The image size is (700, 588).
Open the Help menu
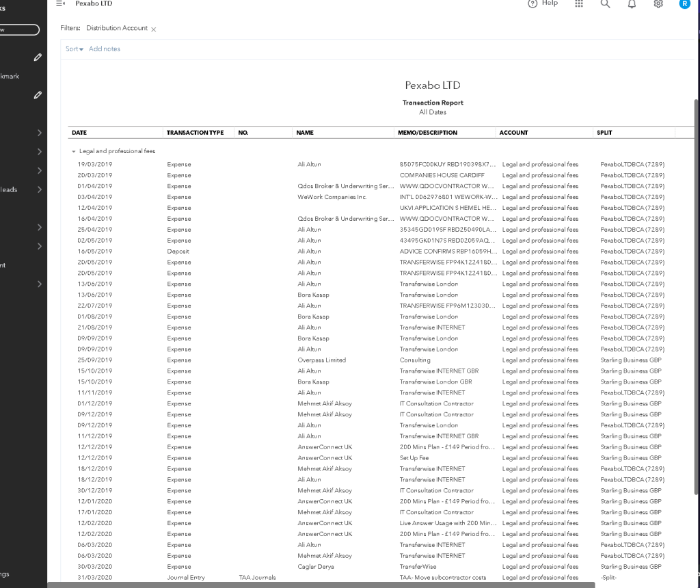[543, 3]
